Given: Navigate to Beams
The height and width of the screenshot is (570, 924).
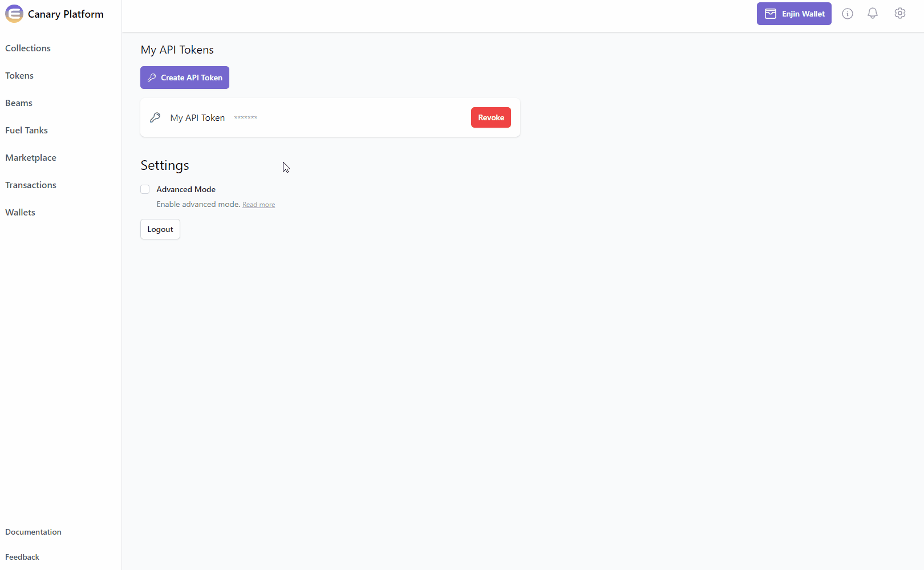Looking at the screenshot, I should coord(19,103).
